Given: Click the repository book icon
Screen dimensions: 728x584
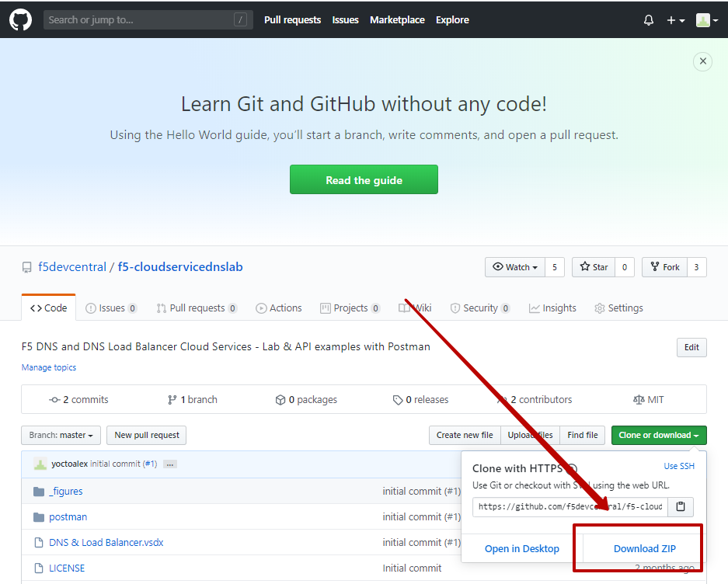Looking at the screenshot, I should pos(27,267).
